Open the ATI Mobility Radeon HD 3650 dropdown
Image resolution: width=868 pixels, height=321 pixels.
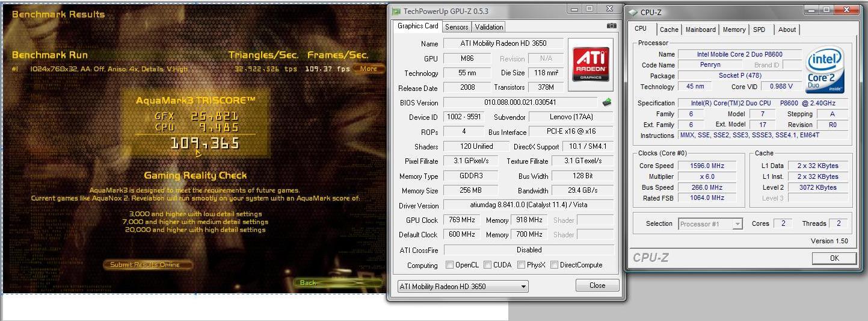(x=463, y=286)
